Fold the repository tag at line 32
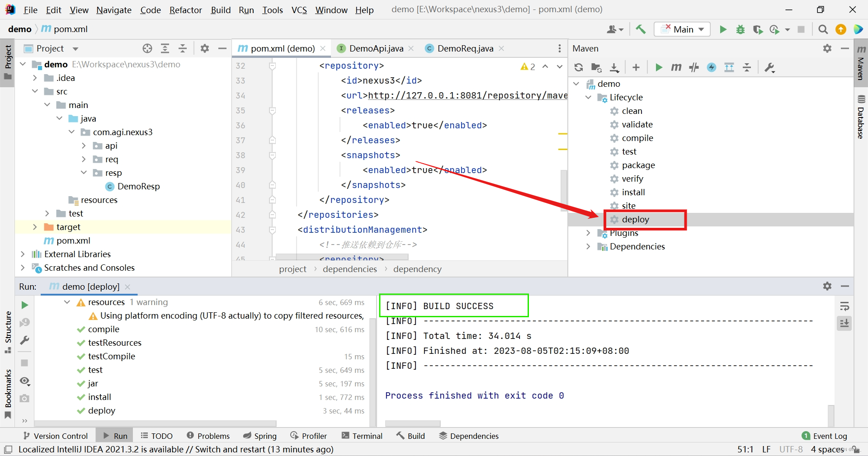The image size is (868, 456). [272, 66]
